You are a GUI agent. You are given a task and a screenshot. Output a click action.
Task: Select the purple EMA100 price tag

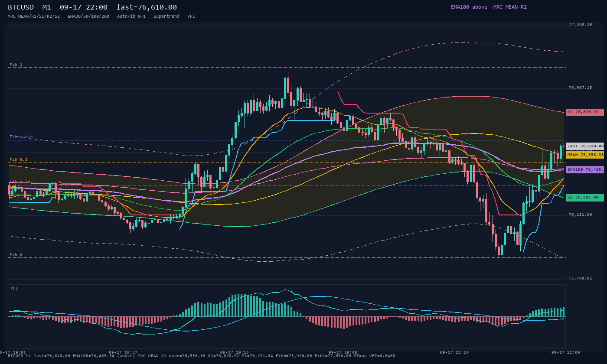[x=585, y=169]
